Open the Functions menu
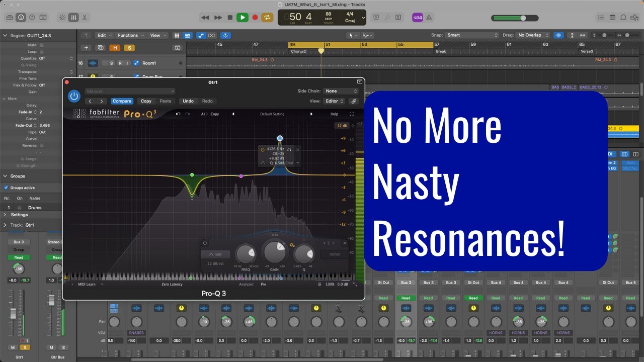644x362 pixels. point(131,35)
